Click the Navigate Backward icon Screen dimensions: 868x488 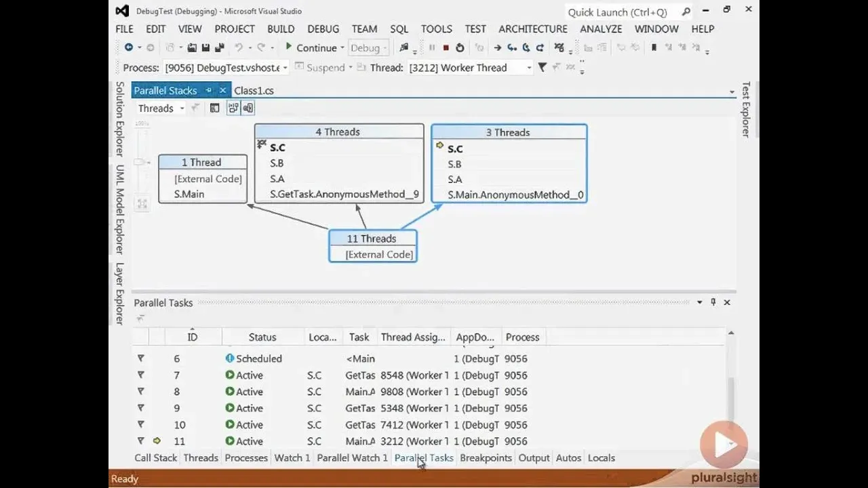pos(128,47)
